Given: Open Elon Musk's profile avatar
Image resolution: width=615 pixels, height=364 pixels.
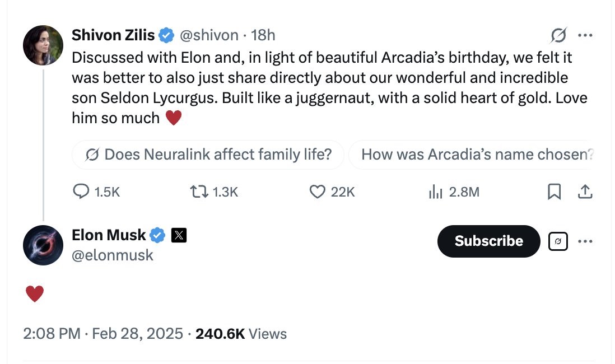Looking at the screenshot, I should [x=43, y=245].
